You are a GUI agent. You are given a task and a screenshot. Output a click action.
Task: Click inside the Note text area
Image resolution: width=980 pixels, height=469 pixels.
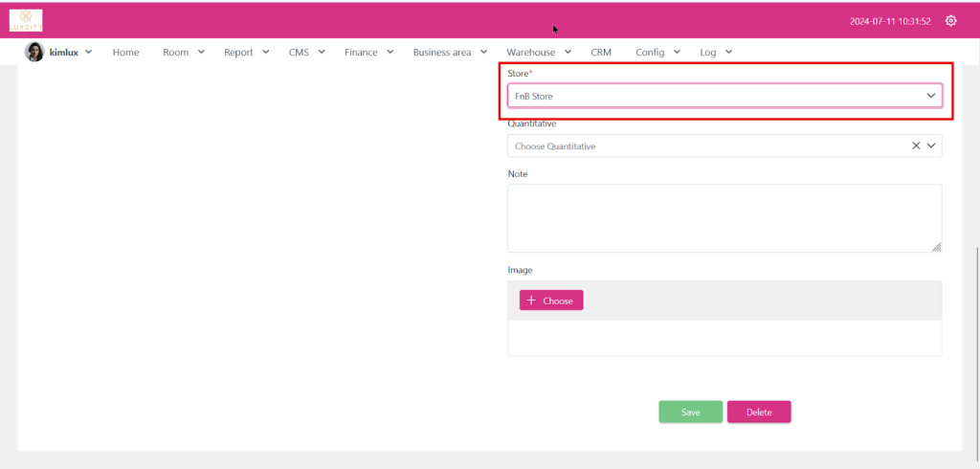tap(724, 217)
